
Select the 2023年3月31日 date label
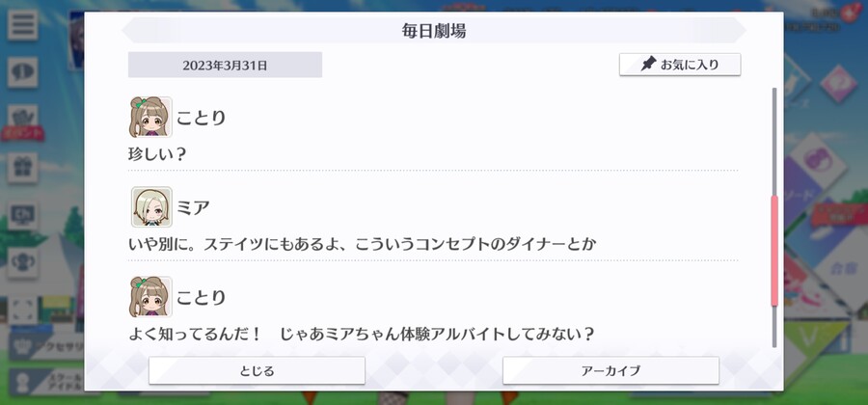(x=225, y=66)
